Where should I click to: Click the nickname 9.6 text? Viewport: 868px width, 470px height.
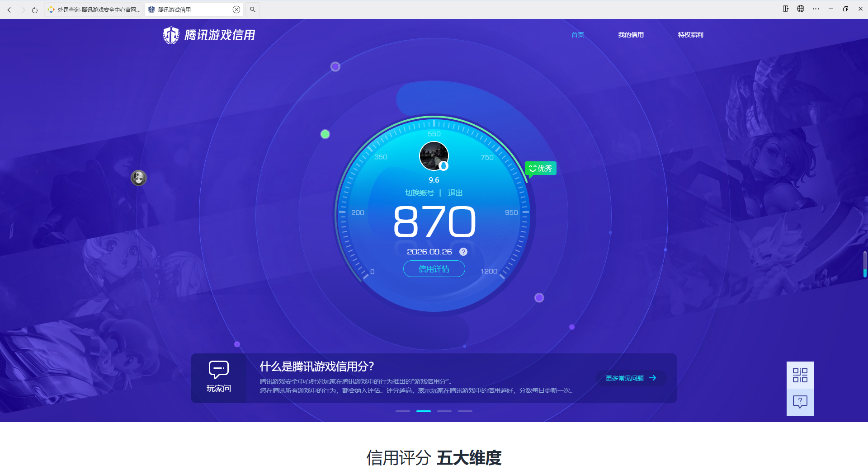click(434, 180)
